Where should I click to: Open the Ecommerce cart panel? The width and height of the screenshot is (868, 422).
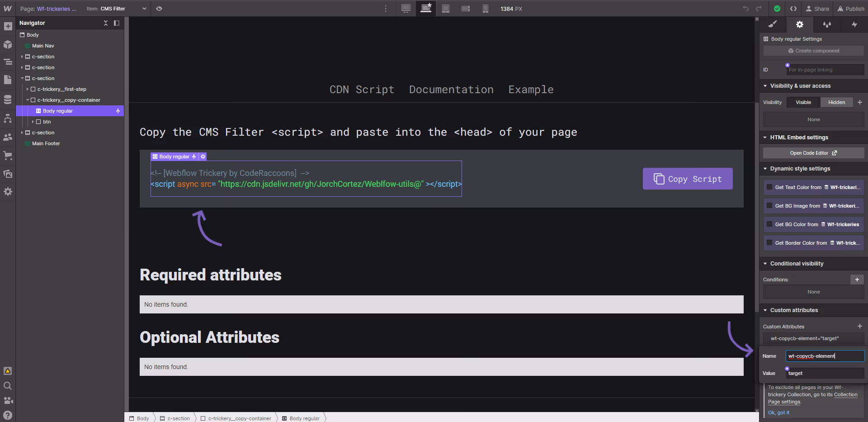pos(8,156)
